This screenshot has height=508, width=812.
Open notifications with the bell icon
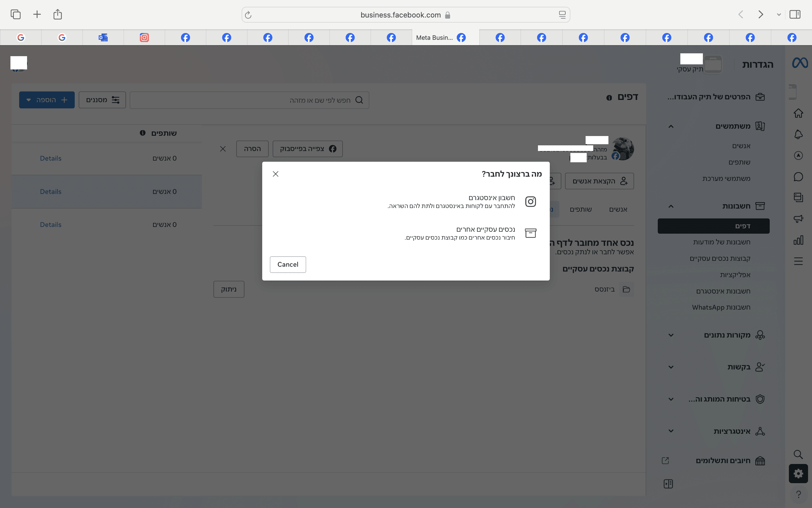point(798,134)
